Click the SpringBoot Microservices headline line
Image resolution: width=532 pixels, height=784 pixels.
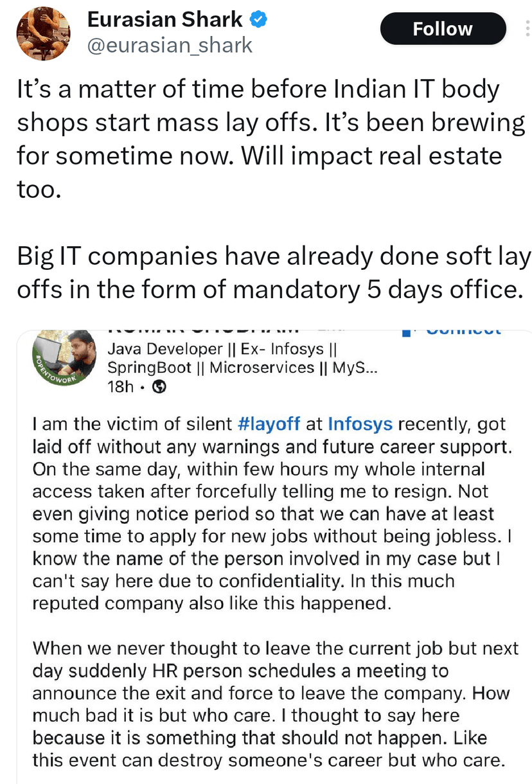(x=242, y=368)
